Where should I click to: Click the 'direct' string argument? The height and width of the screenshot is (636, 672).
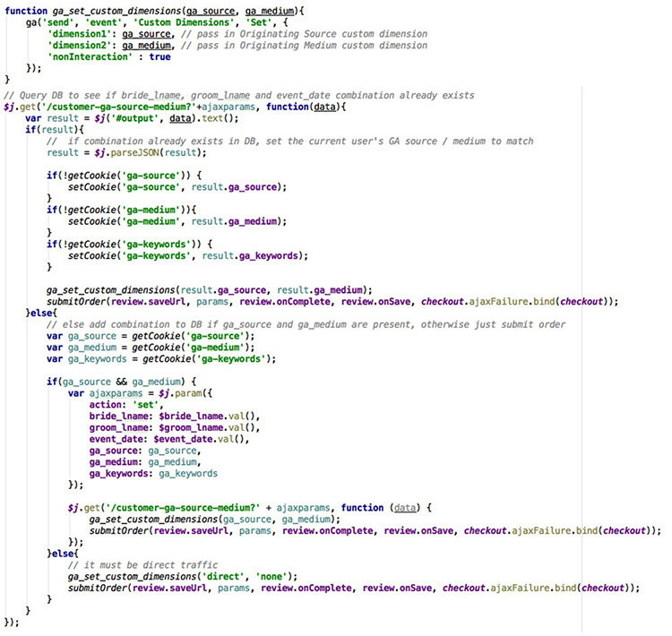pos(223,576)
